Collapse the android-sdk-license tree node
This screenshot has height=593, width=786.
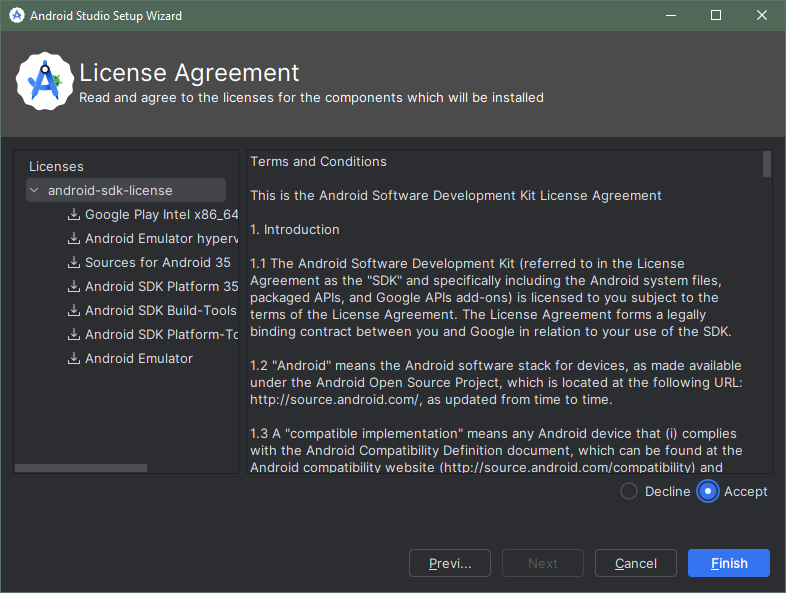34,190
